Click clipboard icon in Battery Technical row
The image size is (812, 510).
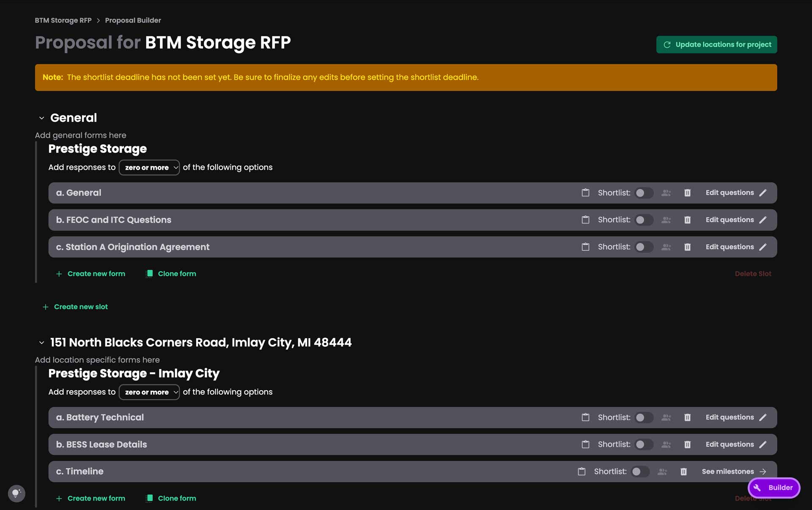click(585, 417)
